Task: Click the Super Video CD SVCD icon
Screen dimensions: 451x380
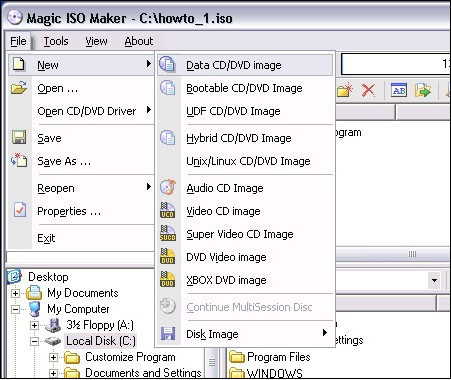Action: 168,233
